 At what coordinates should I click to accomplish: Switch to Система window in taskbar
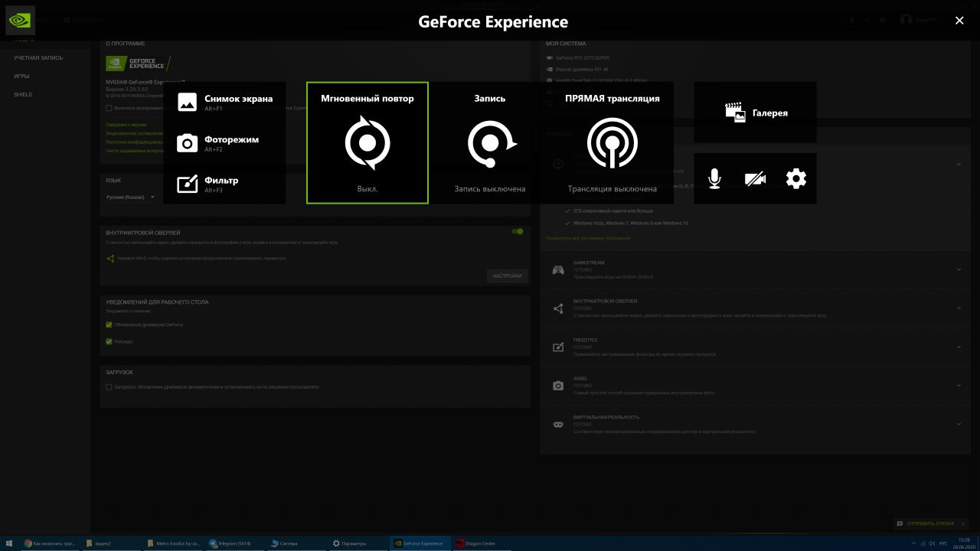(x=296, y=543)
